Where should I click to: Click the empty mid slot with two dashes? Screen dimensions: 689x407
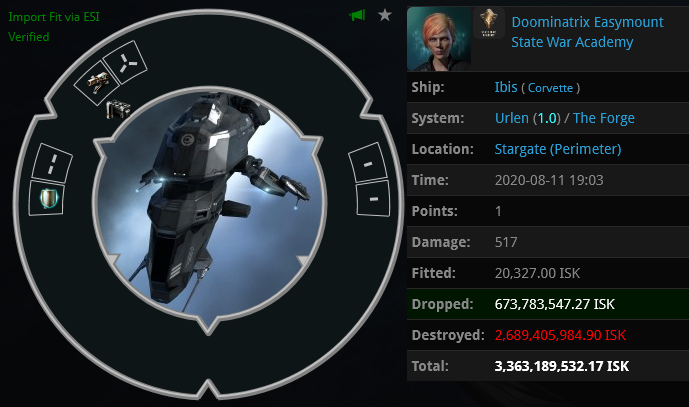(53, 163)
